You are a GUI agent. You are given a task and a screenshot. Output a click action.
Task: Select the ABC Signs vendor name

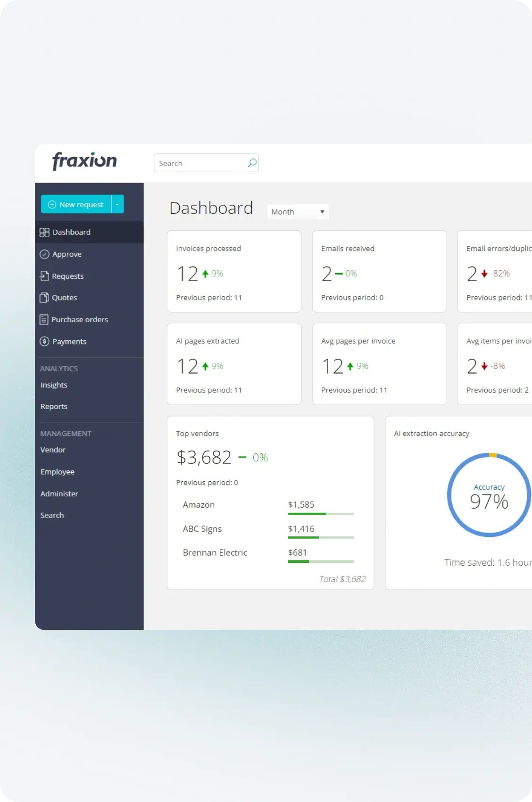point(202,529)
